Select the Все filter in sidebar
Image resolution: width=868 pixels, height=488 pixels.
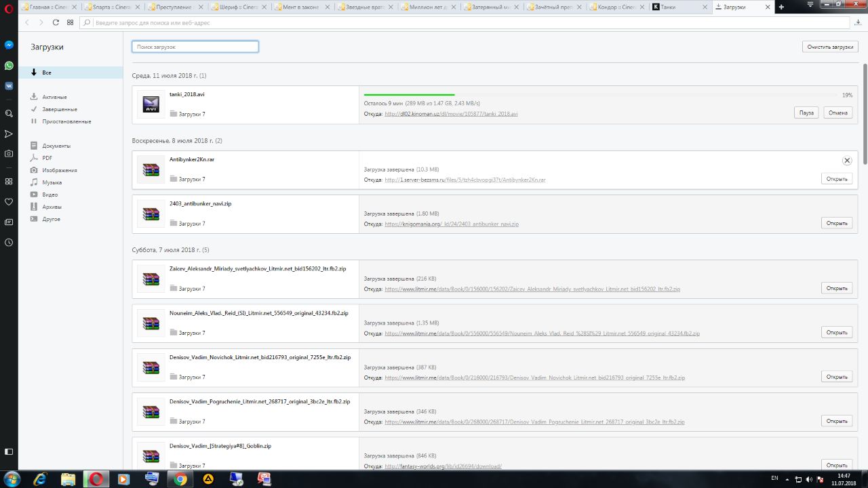(71, 73)
